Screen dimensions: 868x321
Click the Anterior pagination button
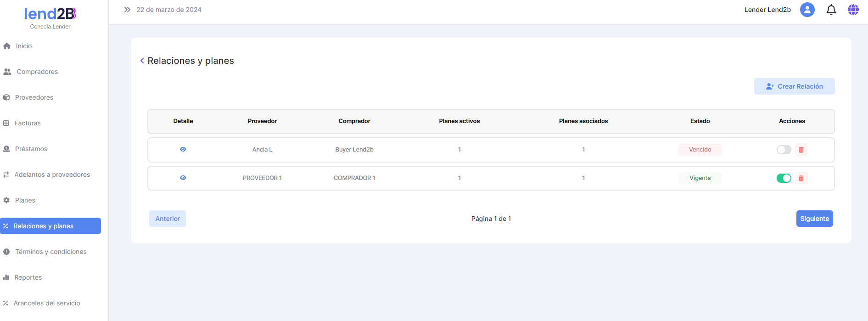(x=168, y=219)
